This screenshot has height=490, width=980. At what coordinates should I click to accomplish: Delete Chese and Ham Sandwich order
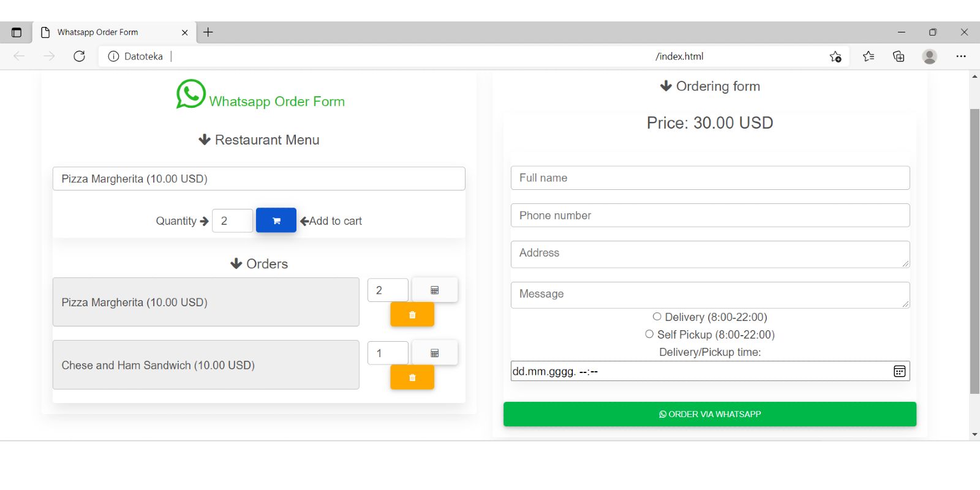[x=412, y=378]
